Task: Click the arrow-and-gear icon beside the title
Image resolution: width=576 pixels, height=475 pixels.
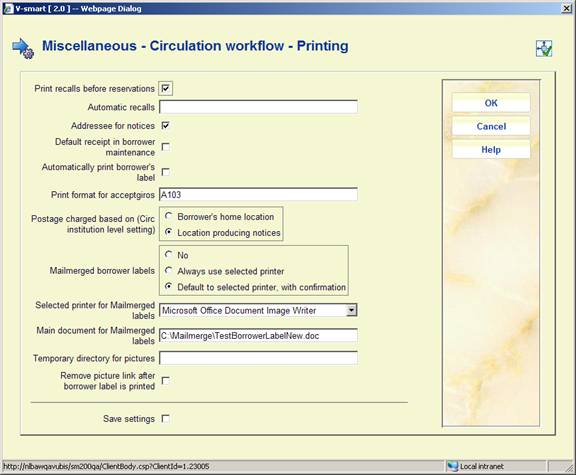Action: pos(23,48)
